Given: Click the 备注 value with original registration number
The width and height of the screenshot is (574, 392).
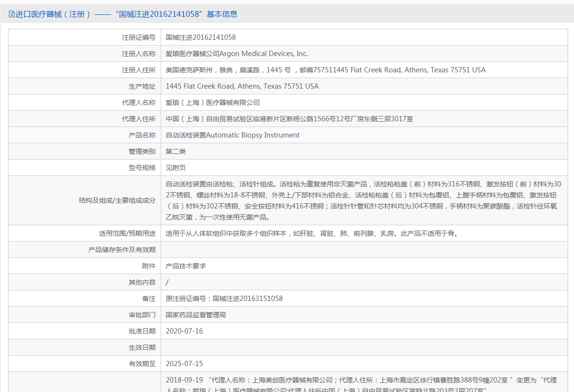Looking at the screenshot, I should (x=224, y=299).
